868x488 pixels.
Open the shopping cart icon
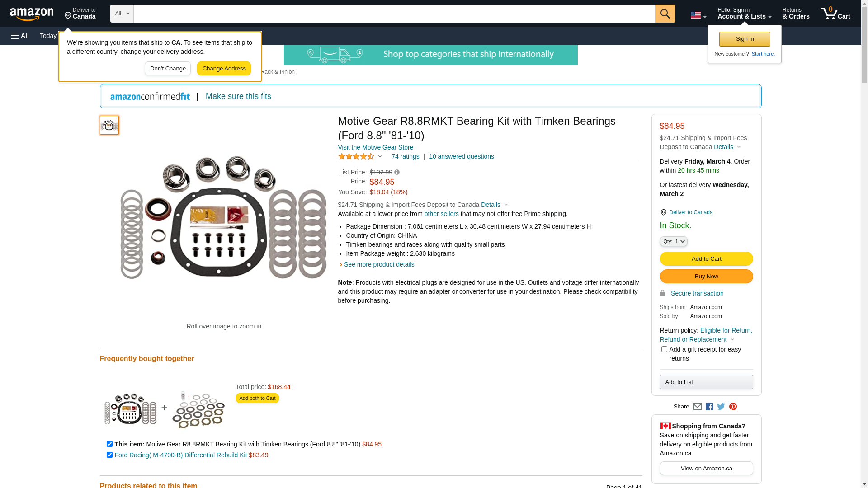point(835,14)
